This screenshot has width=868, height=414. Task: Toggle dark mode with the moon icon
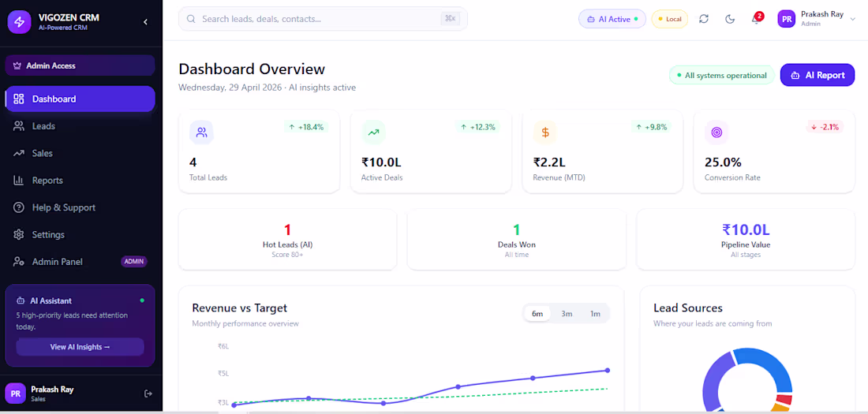730,19
